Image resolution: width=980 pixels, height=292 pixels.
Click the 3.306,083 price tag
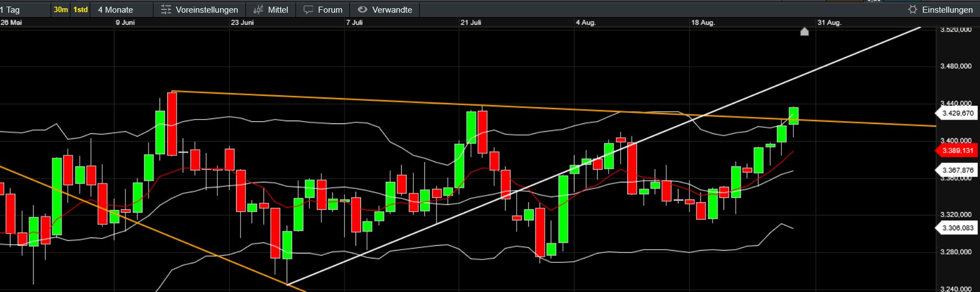(956, 228)
